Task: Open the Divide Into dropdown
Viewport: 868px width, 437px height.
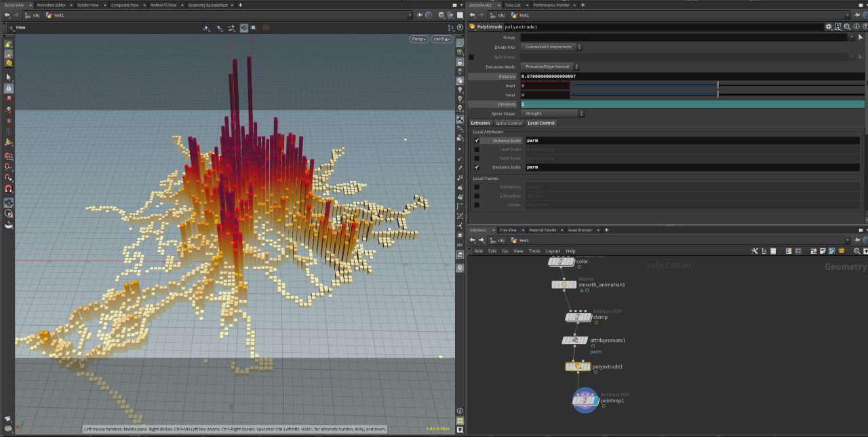Action: (x=551, y=47)
